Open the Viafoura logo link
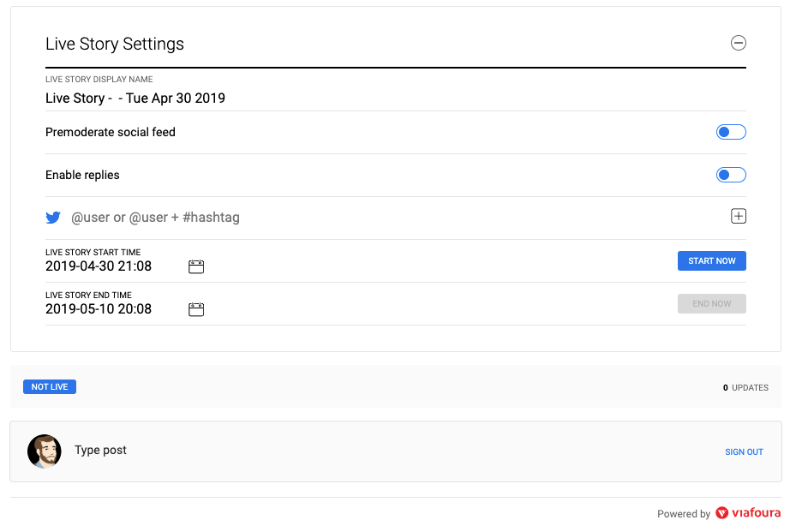 (748, 513)
